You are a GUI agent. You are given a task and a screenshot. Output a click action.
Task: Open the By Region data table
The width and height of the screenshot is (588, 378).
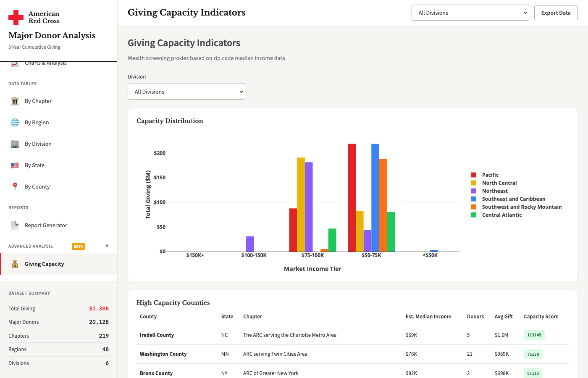(x=59, y=123)
